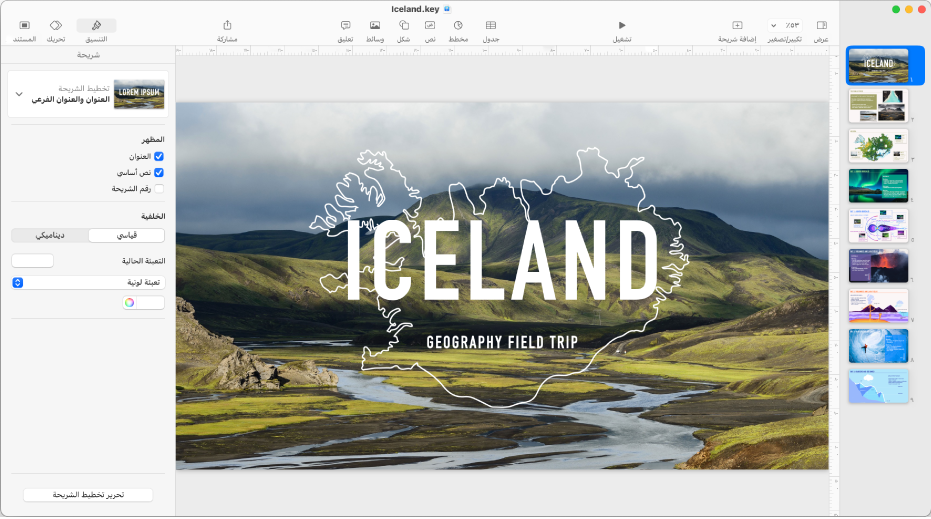Select slide 8 ice climber thumbnail
The image size is (931, 519).
coord(878,346)
